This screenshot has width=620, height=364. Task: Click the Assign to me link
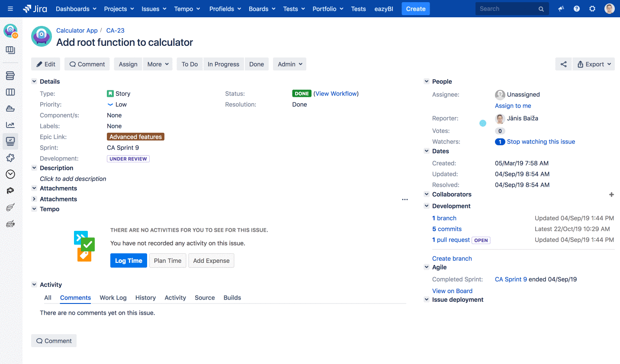[513, 106]
